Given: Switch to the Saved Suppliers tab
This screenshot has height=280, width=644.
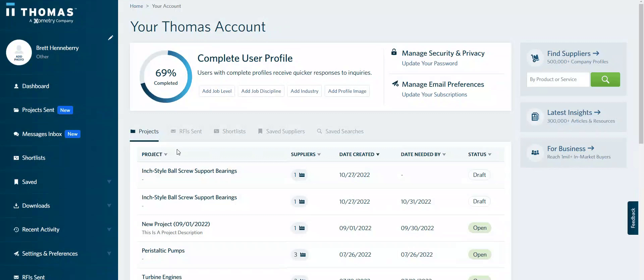Looking at the screenshot, I should [x=281, y=131].
